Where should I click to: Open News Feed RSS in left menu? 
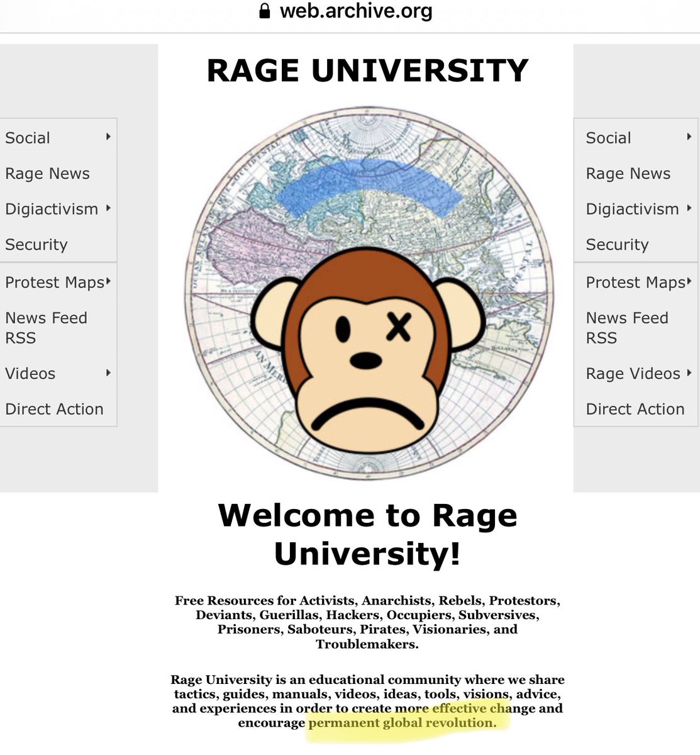click(x=46, y=328)
